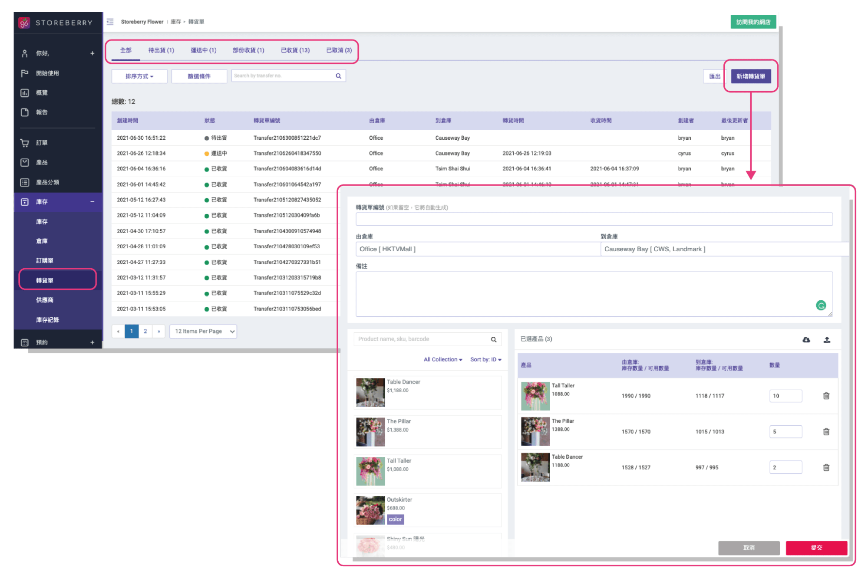Viewport: 868px width, 588px height.
Task: Click the green Grammarly icon in 備註 box
Action: [x=821, y=305]
